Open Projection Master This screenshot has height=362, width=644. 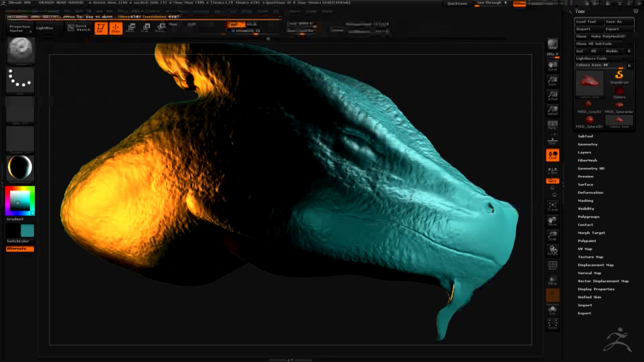point(19,28)
